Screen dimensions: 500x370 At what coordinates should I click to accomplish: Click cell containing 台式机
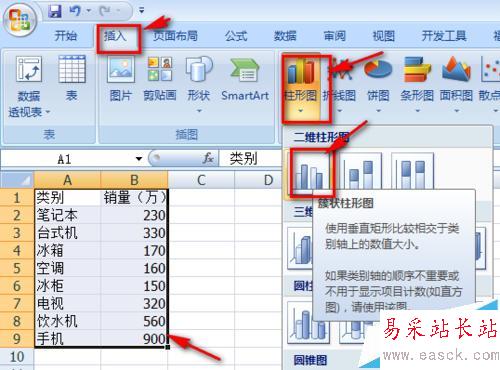tap(68, 233)
